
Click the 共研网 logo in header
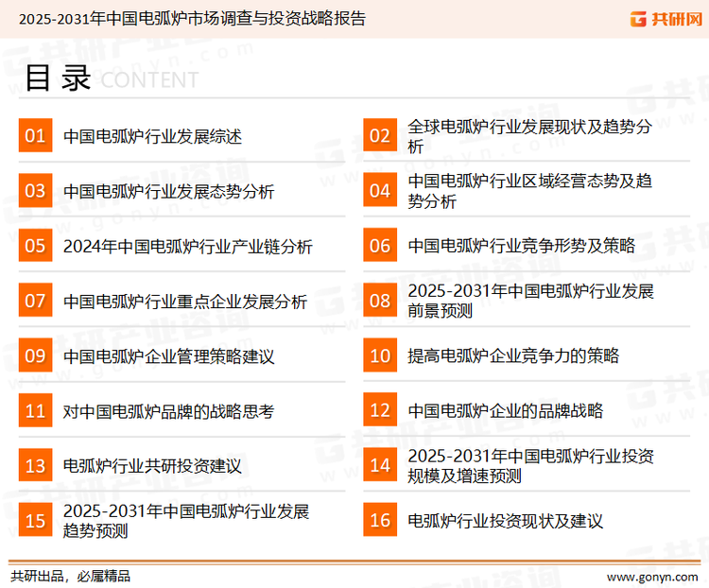pyautogui.click(x=666, y=19)
